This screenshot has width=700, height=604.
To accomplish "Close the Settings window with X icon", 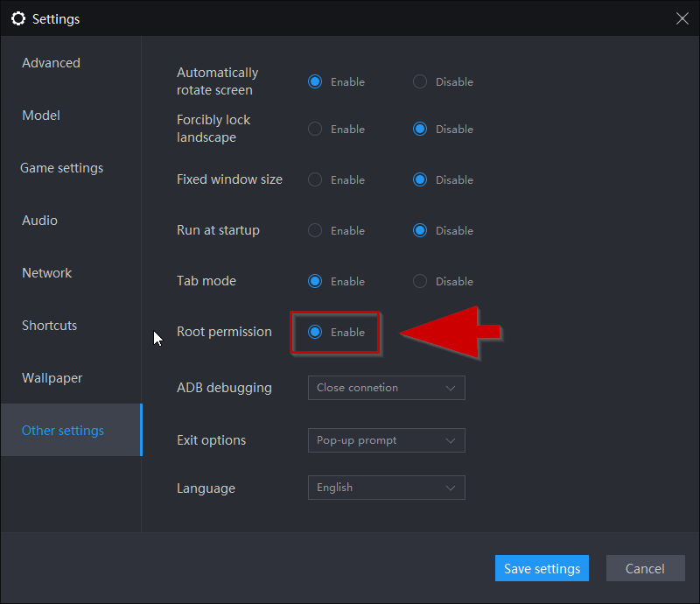I will tap(682, 18).
